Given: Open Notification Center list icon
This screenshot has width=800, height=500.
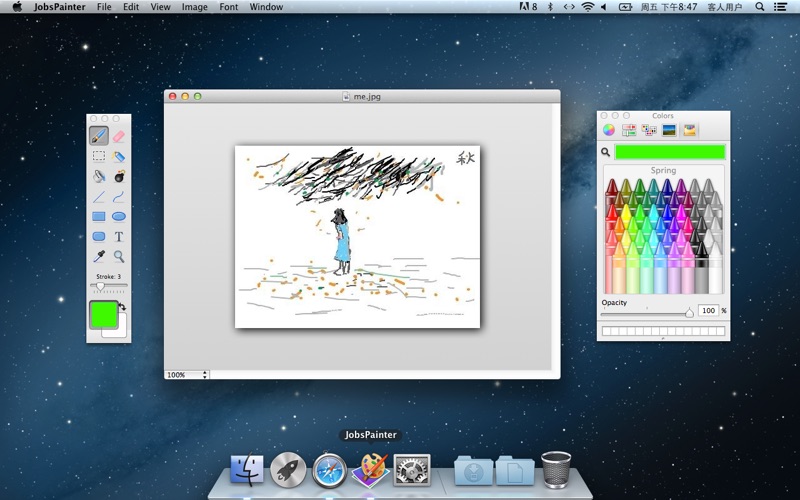Looking at the screenshot, I should pyautogui.click(x=780, y=7).
